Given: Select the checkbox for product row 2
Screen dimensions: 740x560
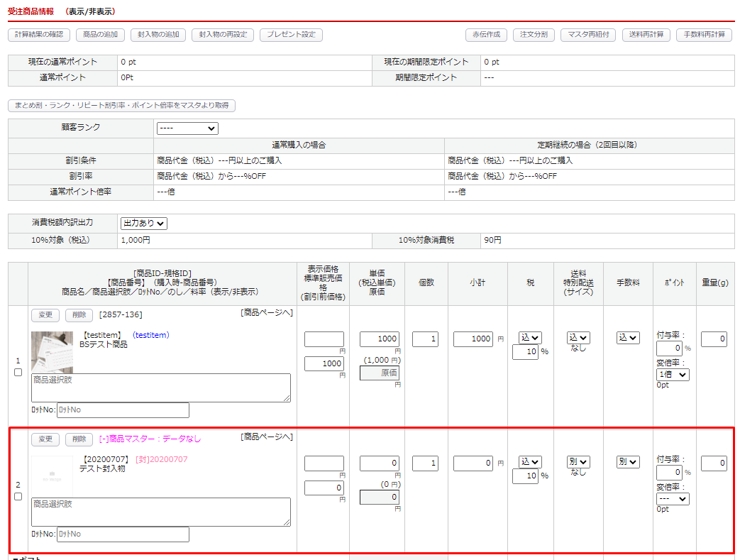Looking at the screenshot, I should [18, 496].
